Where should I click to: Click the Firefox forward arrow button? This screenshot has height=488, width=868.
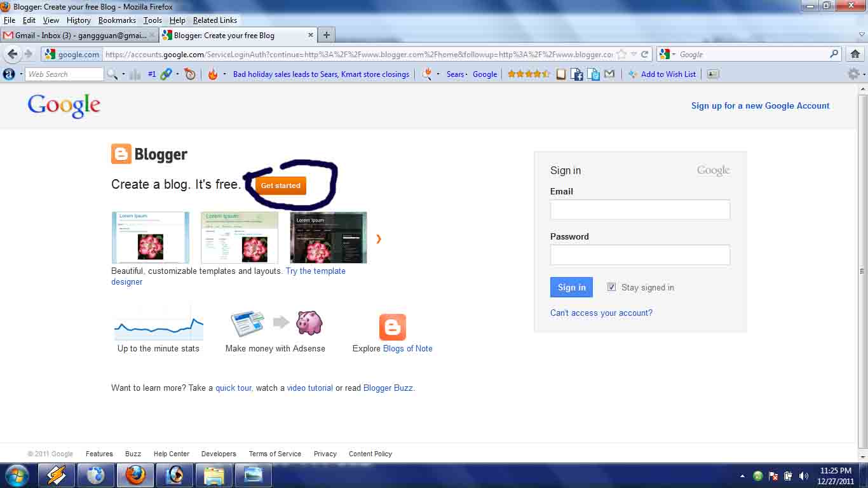coord(28,54)
